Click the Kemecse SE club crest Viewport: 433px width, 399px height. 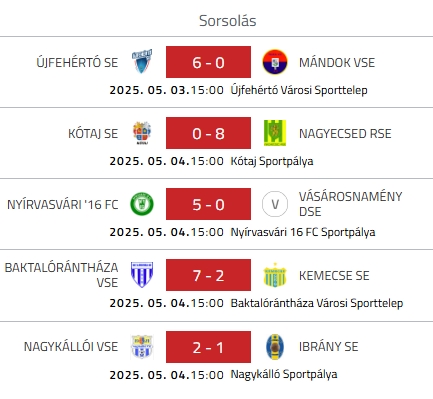pyautogui.click(x=275, y=275)
